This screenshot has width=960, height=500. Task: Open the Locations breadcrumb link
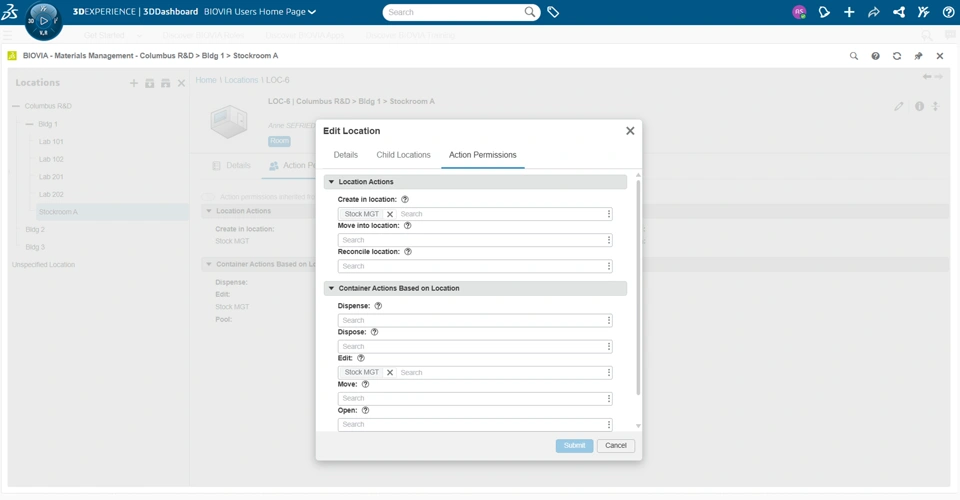click(241, 80)
